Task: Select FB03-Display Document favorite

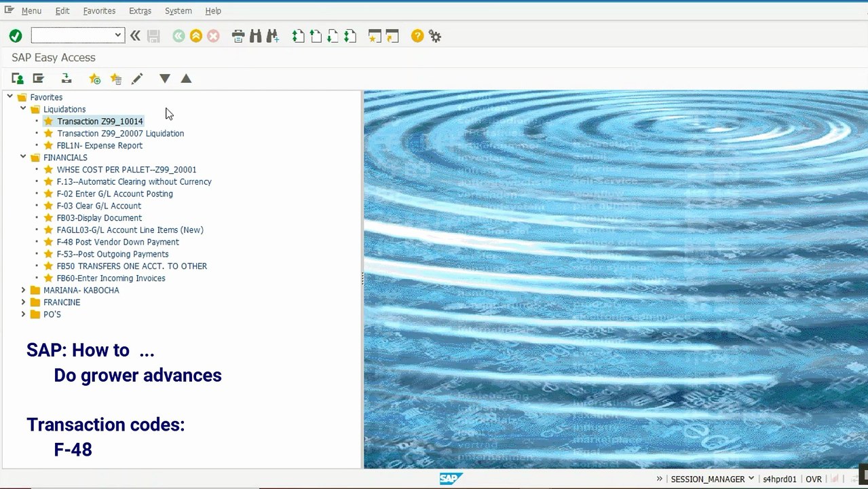Action: pos(99,217)
